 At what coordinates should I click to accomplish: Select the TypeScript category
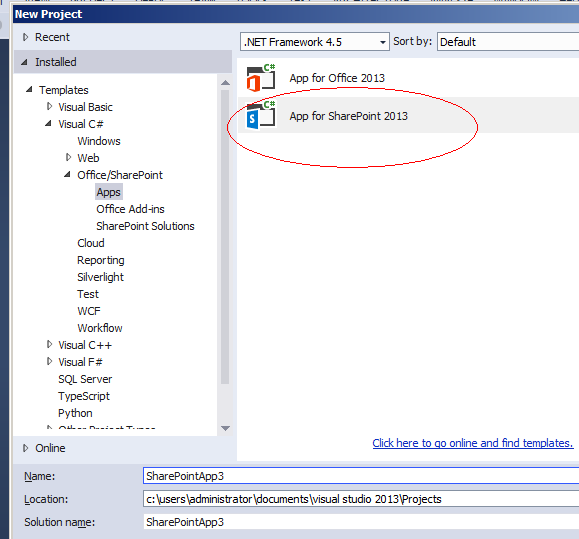84,396
